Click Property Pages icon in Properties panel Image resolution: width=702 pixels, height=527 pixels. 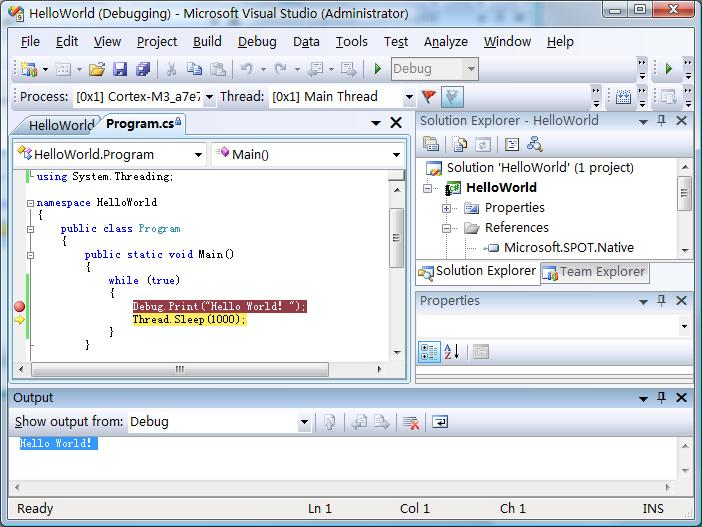(480, 352)
